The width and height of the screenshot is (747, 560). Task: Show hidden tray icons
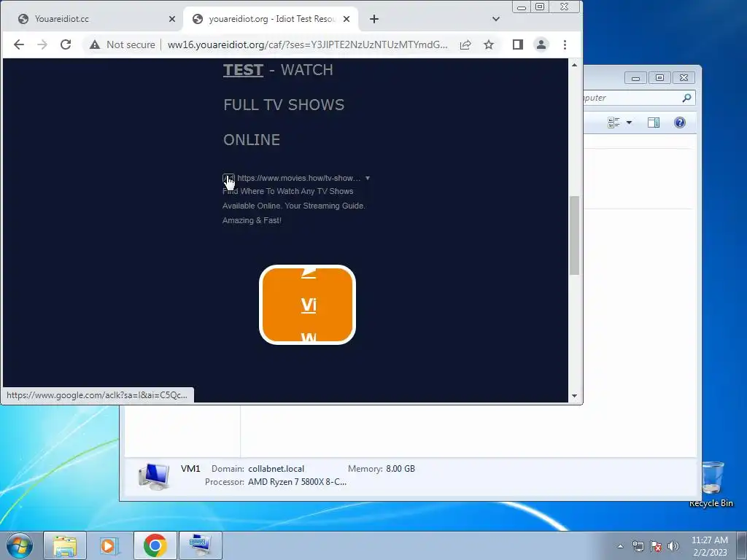coord(620,546)
